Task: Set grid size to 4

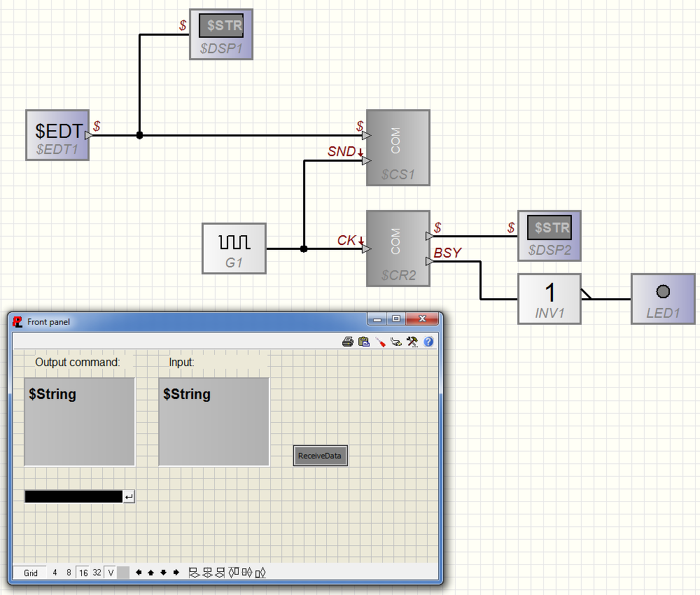Action: (55, 573)
